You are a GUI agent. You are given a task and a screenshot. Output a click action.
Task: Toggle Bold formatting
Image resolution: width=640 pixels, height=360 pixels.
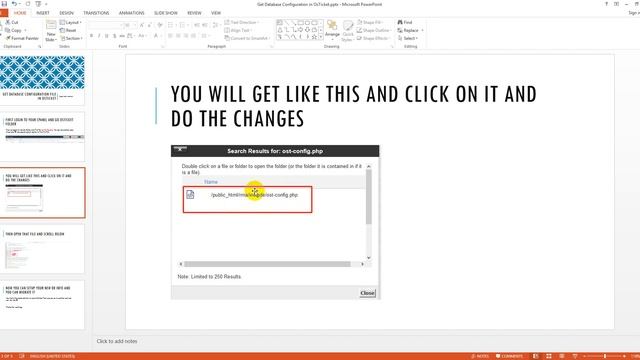[x=91, y=36]
